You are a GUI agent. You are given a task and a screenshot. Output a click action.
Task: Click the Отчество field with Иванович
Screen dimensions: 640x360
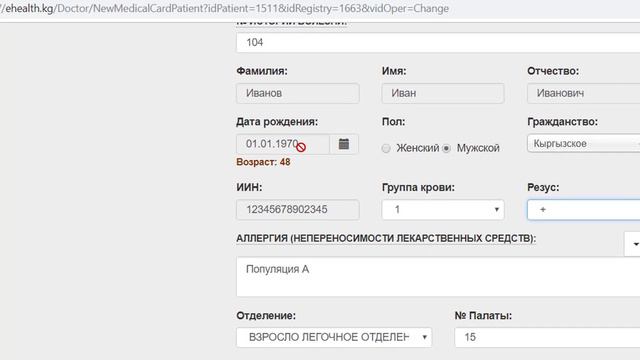point(584,93)
